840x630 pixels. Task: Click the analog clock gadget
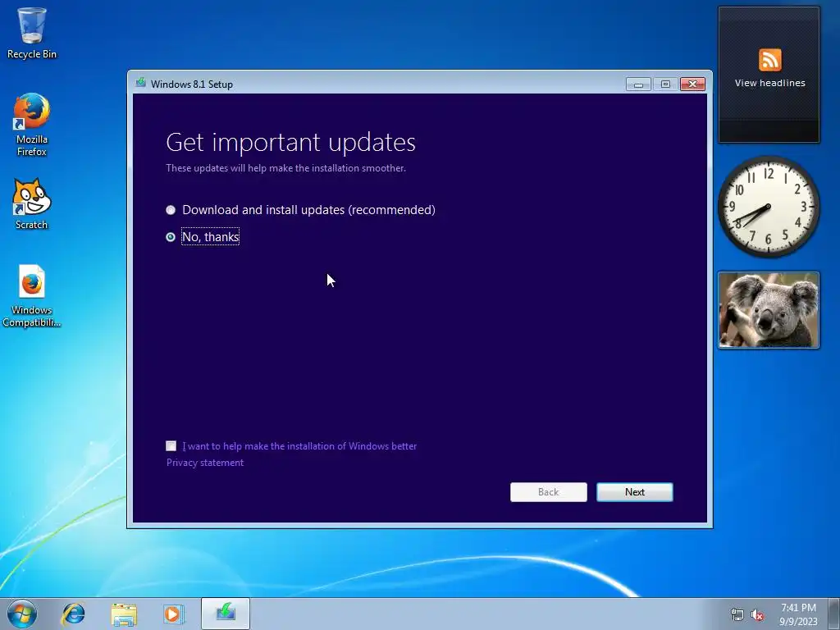click(x=769, y=207)
